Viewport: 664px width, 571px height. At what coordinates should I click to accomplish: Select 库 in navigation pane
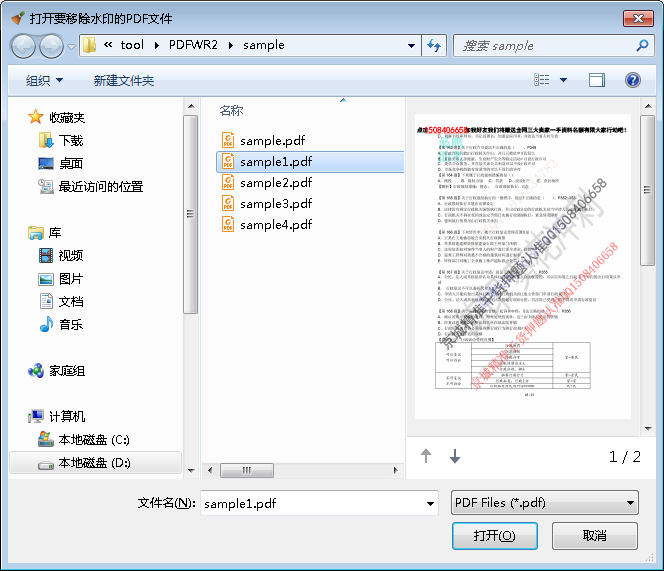tap(55, 233)
